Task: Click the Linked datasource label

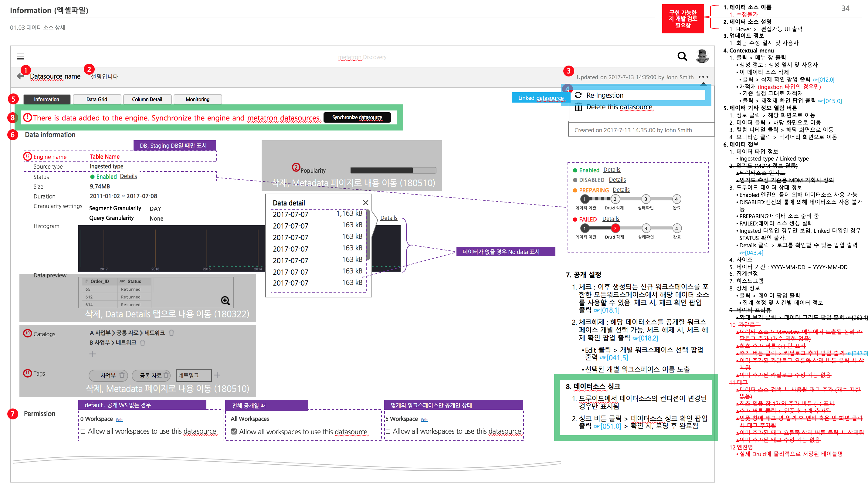Action: tap(541, 98)
